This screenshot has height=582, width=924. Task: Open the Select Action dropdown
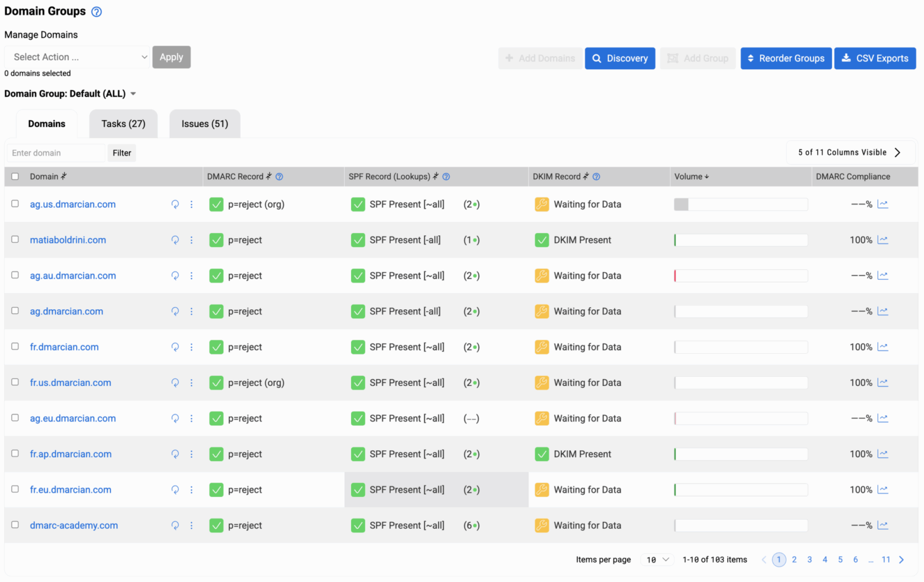click(x=77, y=57)
